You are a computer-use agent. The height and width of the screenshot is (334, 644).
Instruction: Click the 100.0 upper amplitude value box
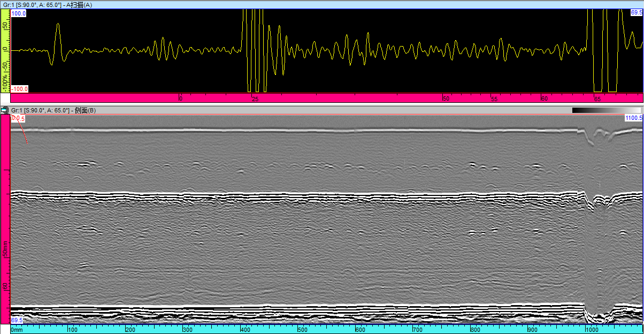[x=19, y=13]
